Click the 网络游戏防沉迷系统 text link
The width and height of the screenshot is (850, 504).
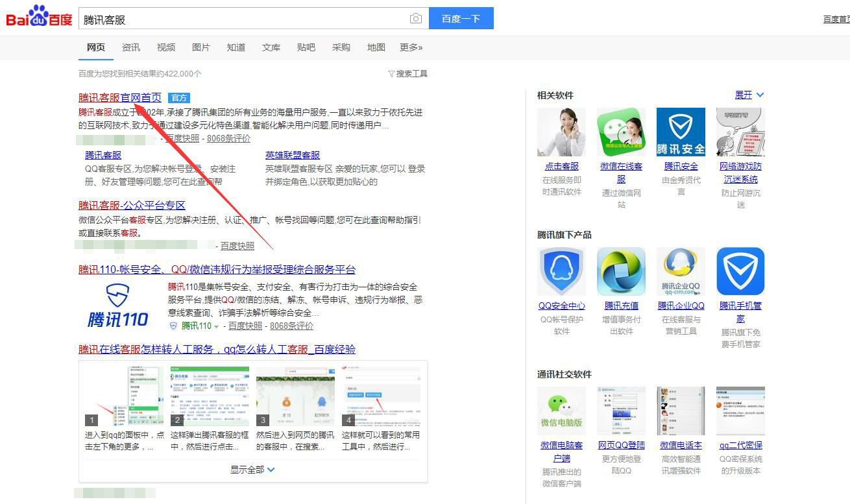pyautogui.click(x=740, y=173)
